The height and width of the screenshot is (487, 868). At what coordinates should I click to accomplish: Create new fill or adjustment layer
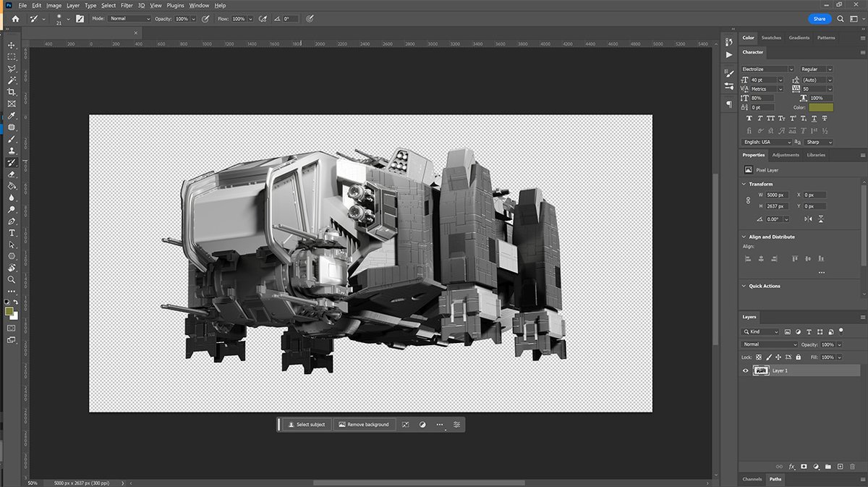[x=816, y=467]
